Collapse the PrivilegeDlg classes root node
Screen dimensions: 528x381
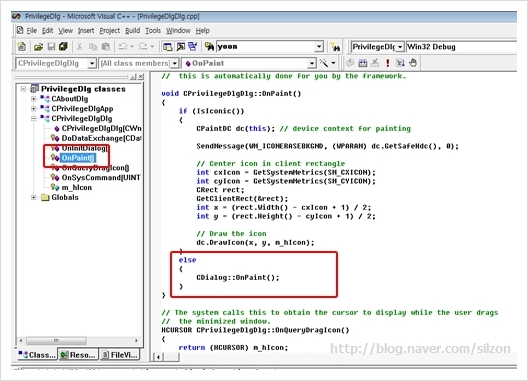[23, 89]
